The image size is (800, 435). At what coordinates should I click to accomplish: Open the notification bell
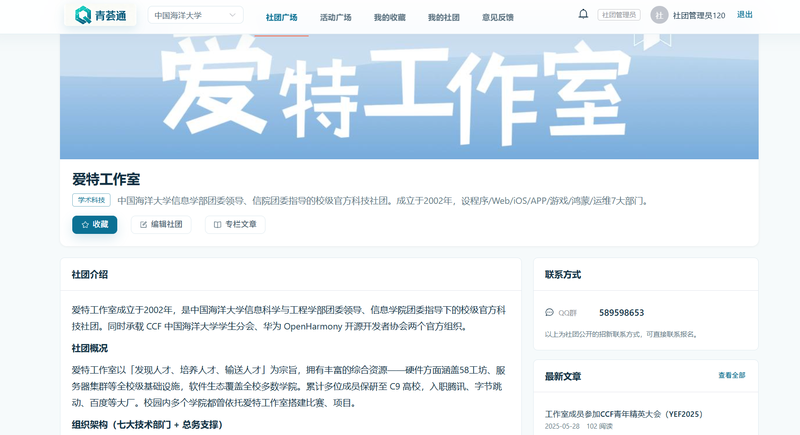coord(583,14)
